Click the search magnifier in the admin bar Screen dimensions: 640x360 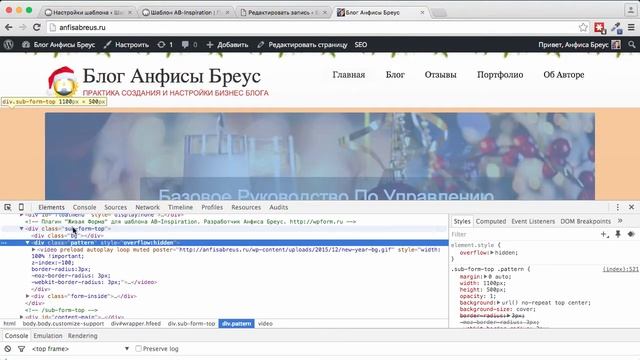tap(632, 45)
